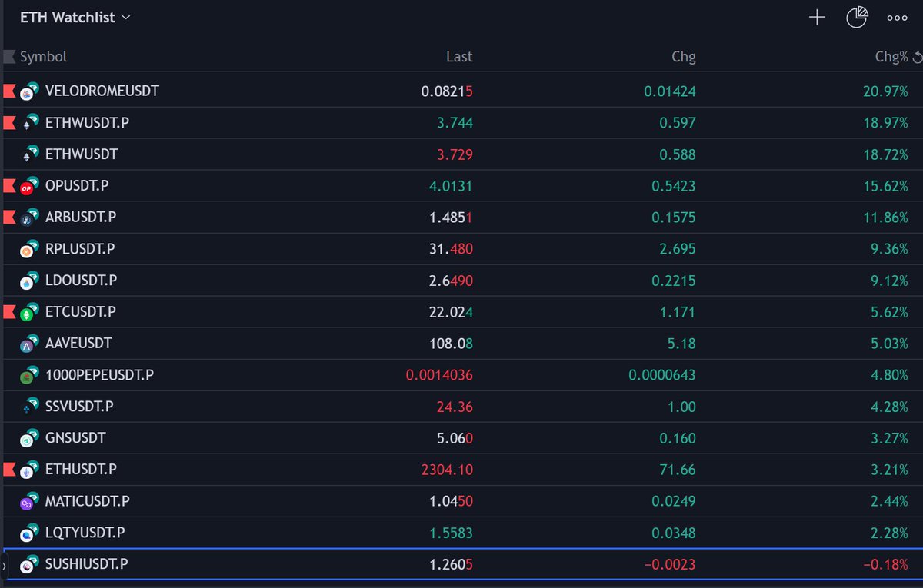Toggle the red flag on ETCUSDT.P
923x588 pixels.
[9, 311]
